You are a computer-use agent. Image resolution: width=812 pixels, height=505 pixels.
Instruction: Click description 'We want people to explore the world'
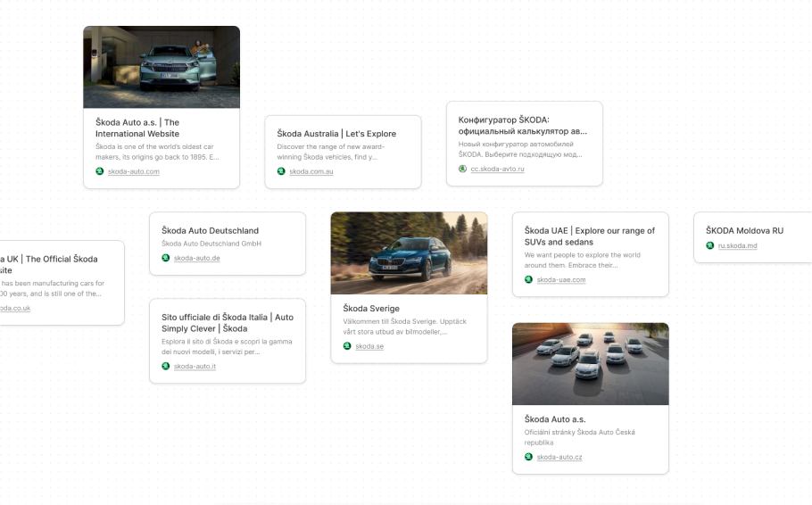pyautogui.click(x=582, y=260)
